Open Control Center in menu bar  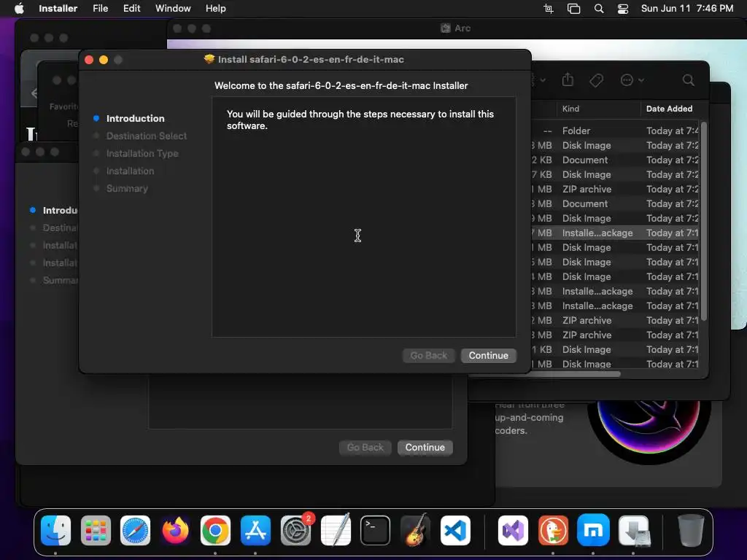(x=623, y=9)
